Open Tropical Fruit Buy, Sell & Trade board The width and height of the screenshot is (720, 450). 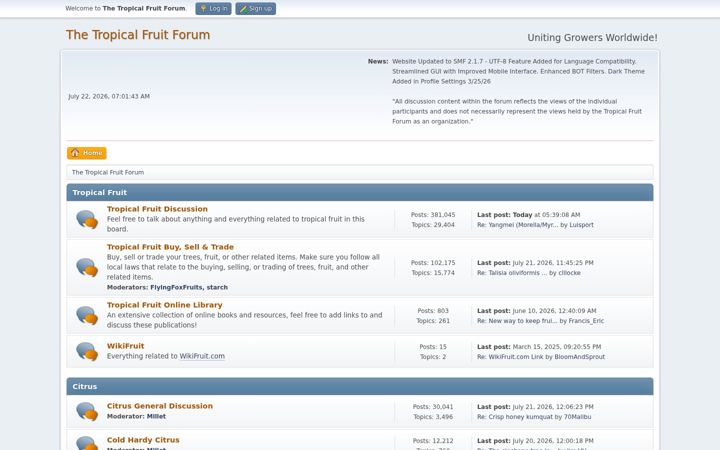170,247
